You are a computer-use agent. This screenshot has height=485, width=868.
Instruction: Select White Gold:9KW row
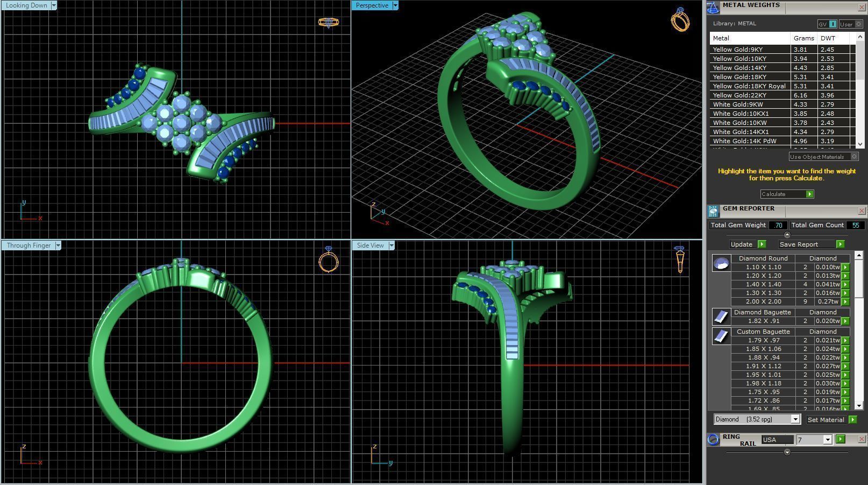point(782,104)
